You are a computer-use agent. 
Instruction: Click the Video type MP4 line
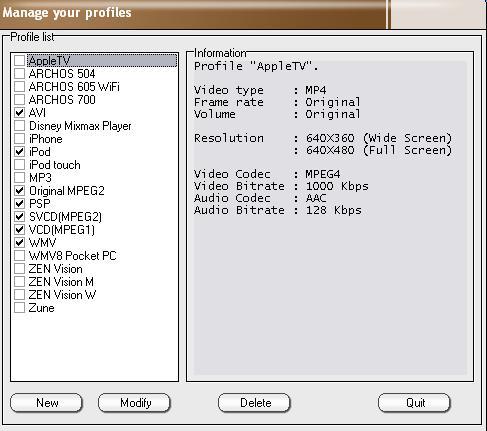260,90
